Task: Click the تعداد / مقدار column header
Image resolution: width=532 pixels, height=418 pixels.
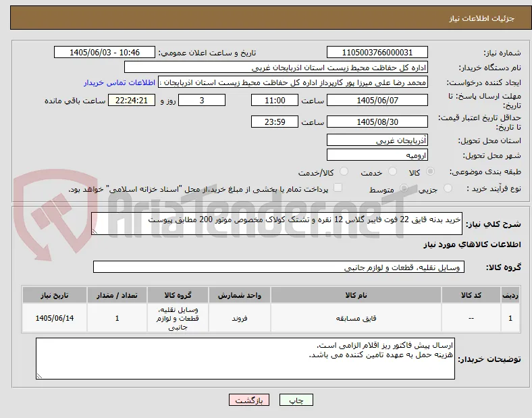Action: click(117, 295)
